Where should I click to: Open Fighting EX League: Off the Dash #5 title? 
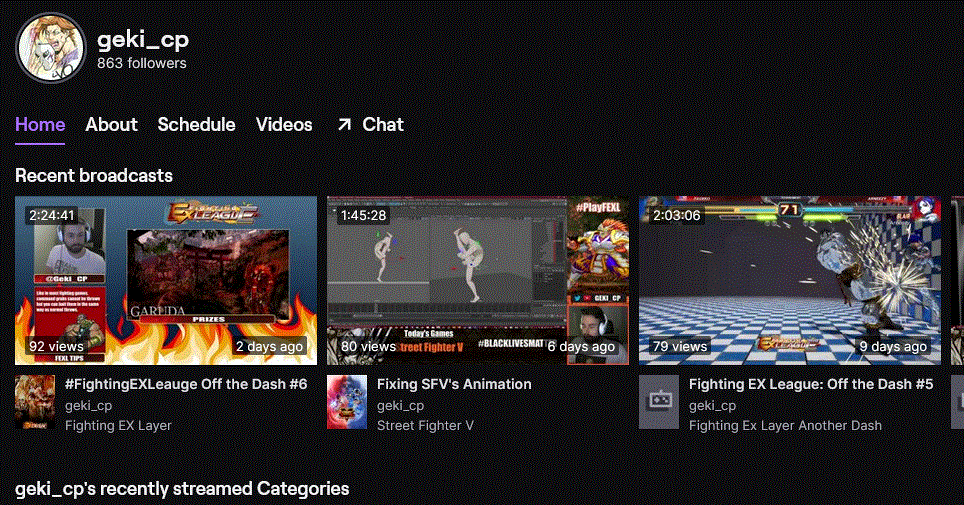[x=811, y=384]
